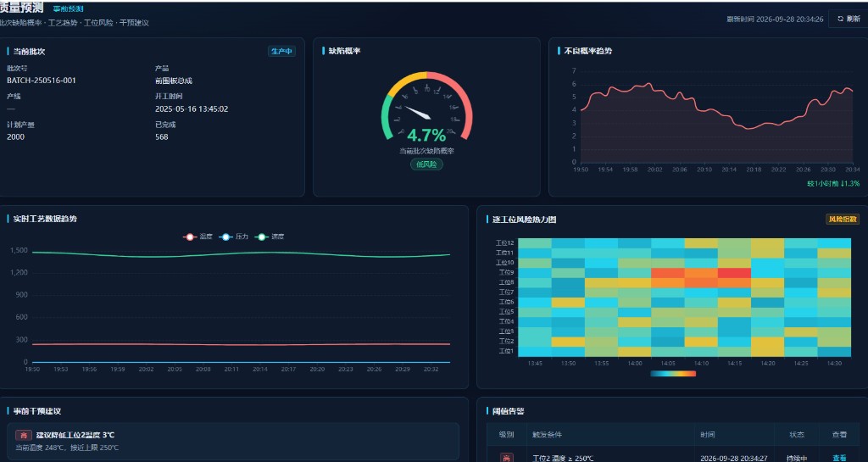Image resolution: width=868 pixels, height=462 pixels.
Task: Click the 当前批次 card title
Action: [x=29, y=52]
